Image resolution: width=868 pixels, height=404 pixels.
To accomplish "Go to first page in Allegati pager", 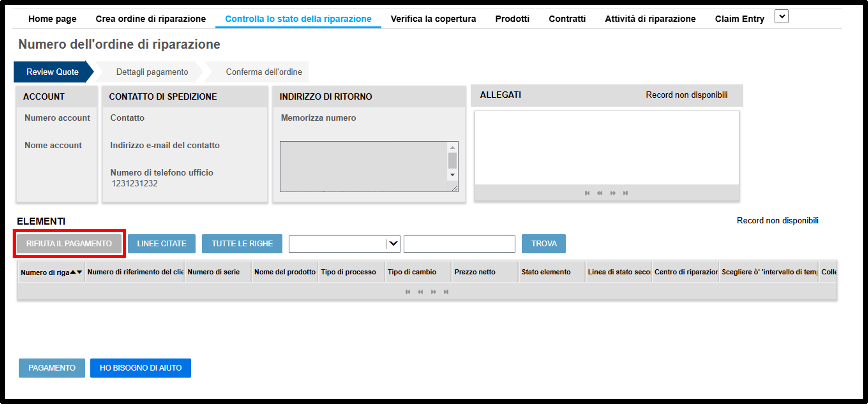I will (587, 193).
